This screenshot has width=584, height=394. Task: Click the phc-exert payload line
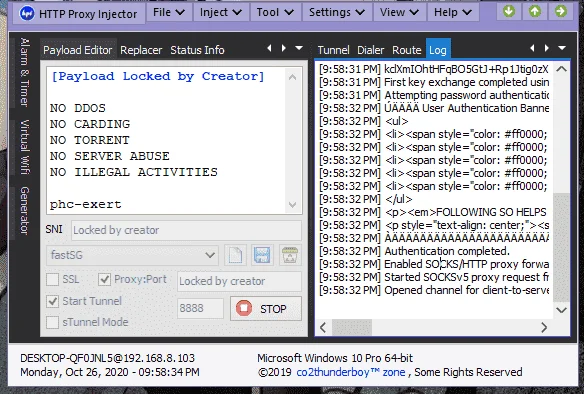coord(86,204)
